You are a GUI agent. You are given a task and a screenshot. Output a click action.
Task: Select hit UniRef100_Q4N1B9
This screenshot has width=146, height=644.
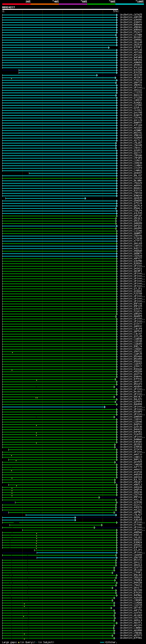pos(131,223)
